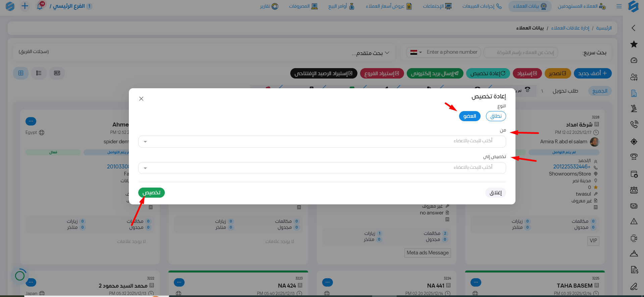
Task: Close the reassignment dialog with X
Action: (x=141, y=99)
